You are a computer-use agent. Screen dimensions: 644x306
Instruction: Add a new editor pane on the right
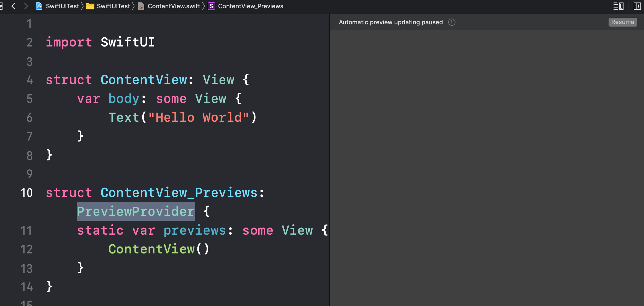tap(637, 6)
